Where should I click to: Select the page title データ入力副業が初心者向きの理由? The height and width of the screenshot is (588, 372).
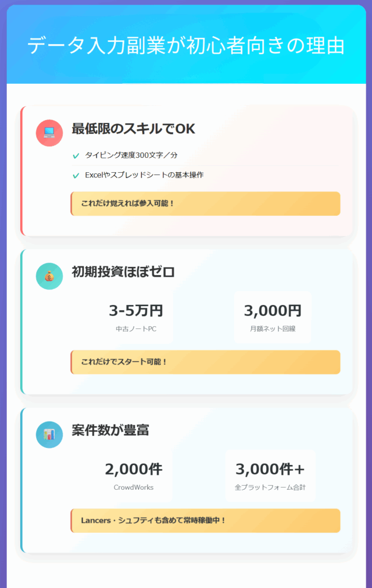(x=186, y=45)
